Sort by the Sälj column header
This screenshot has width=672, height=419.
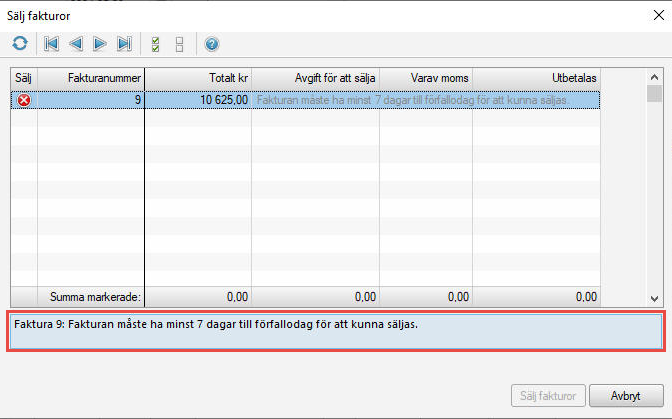click(24, 78)
